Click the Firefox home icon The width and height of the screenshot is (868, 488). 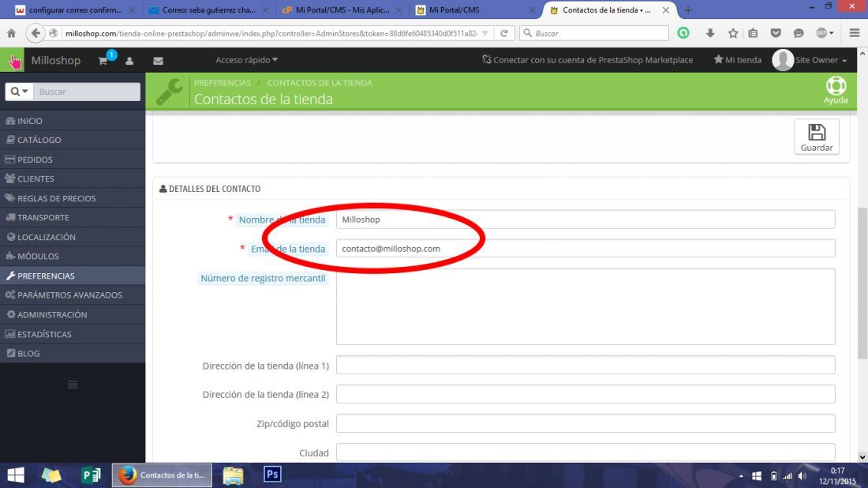click(x=11, y=33)
